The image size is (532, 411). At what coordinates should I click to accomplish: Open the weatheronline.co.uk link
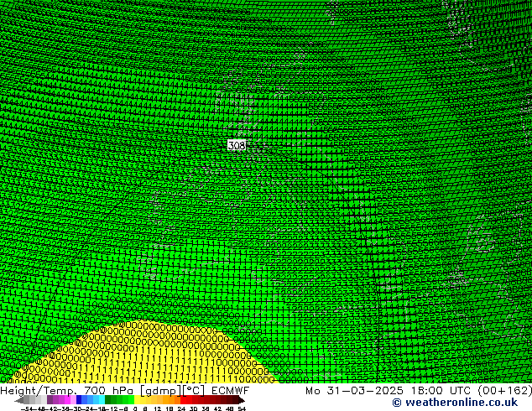(x=455, y=403)
